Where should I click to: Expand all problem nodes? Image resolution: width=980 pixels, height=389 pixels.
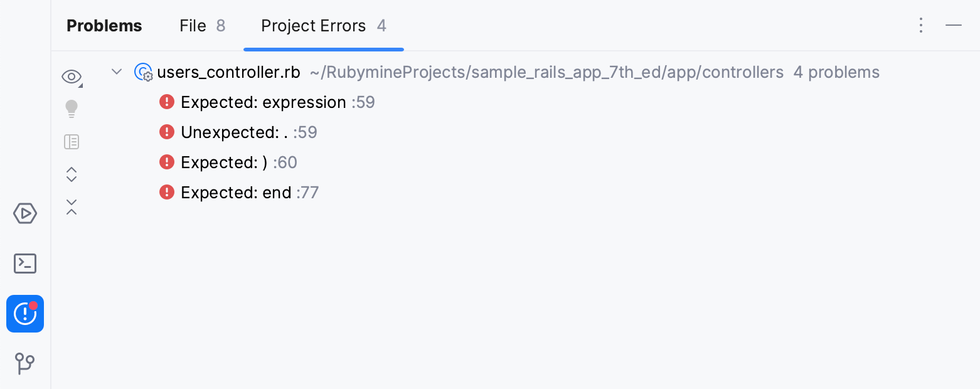click(x=72, y=174)
